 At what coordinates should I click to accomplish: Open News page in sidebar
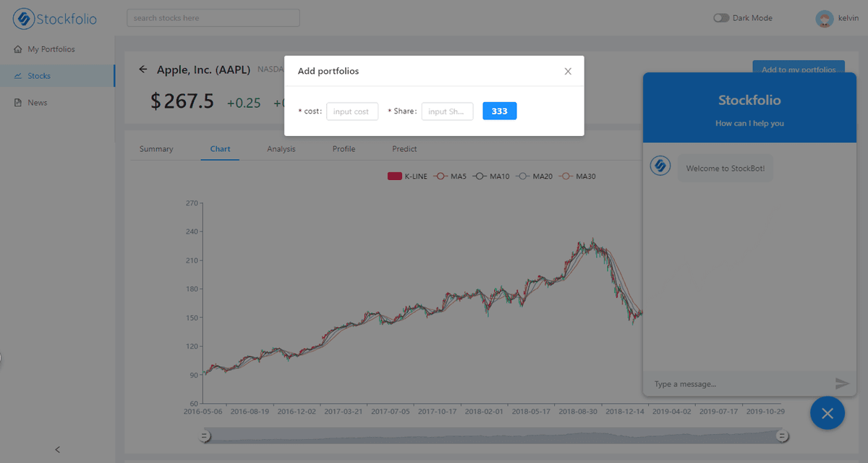tap(37, 103)
